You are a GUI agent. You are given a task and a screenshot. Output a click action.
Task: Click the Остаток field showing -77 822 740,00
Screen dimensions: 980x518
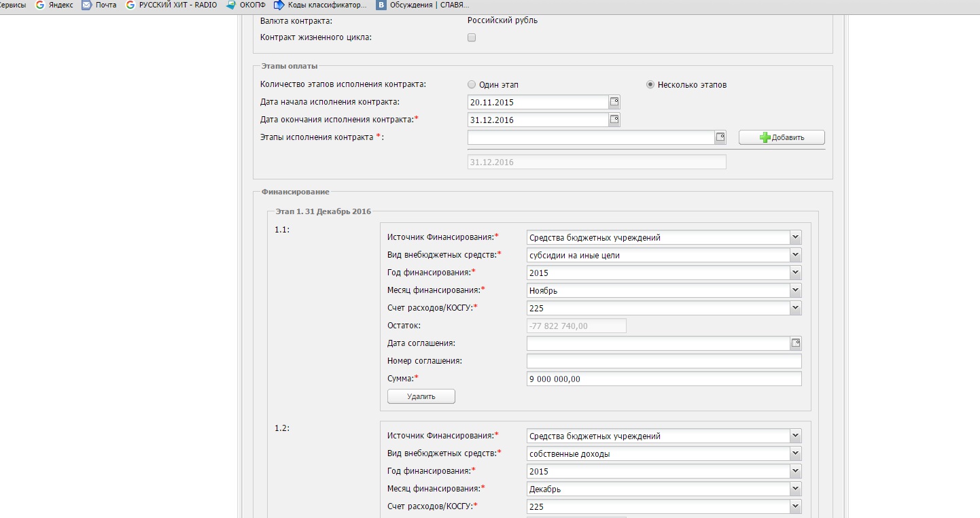[x=576, y=326]
